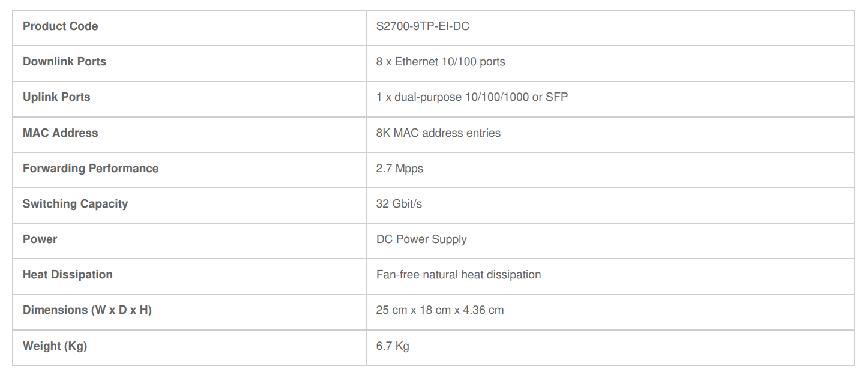
Task: Click the 25 cm x 18 cm x 4.36 cm value
Action: 440,310
